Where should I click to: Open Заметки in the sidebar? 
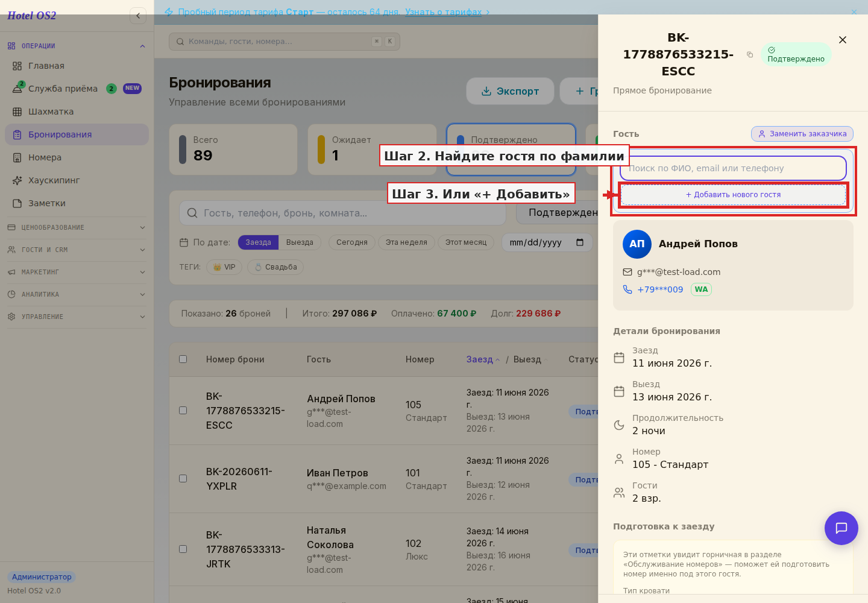pyautogui.click(x=77, y=203)
